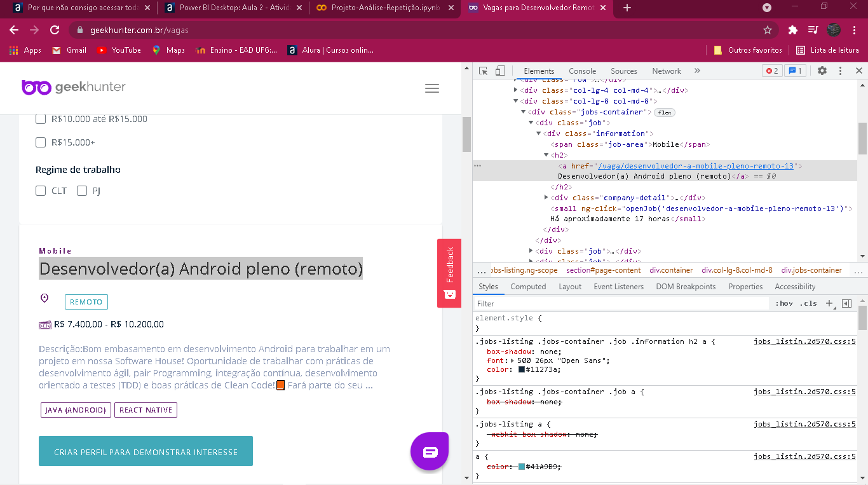Toggle the .cls class editor button
Viewport: 868px width, 485px height.
pos(808,304)
